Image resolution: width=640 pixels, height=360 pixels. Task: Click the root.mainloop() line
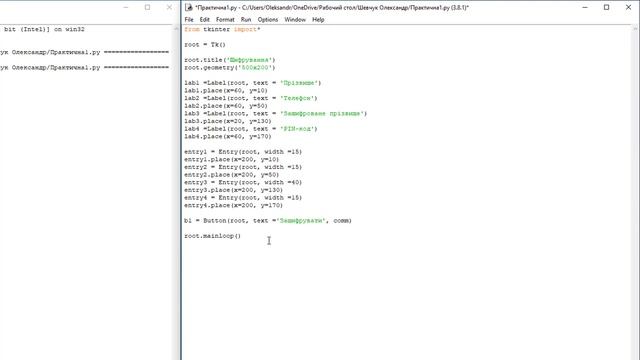coord(212,236)
